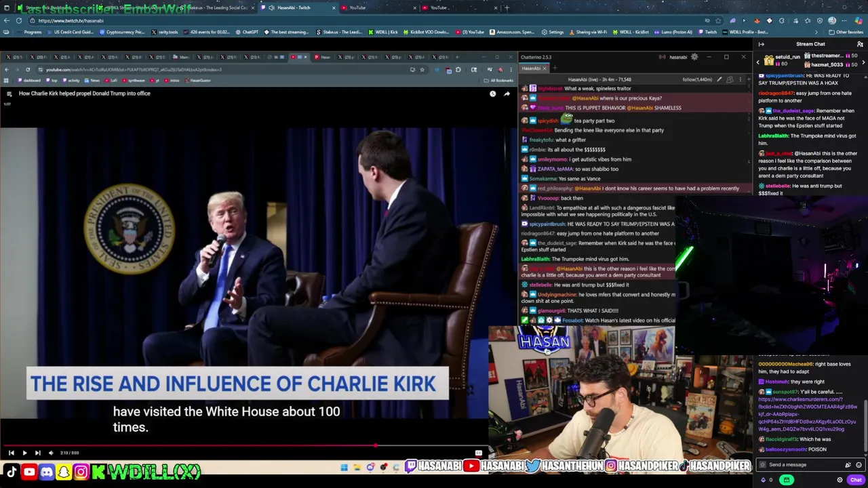Open Chatterino settings gear icon
The height and width of the screenshot is (488, 868).
pyautogui.click(x=694, y=57)
